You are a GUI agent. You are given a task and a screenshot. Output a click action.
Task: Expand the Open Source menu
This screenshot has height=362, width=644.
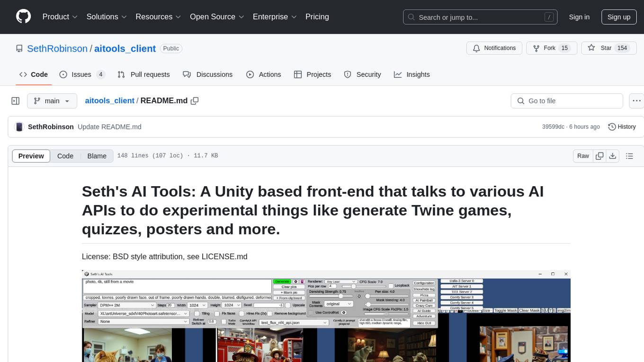point(217,17)
